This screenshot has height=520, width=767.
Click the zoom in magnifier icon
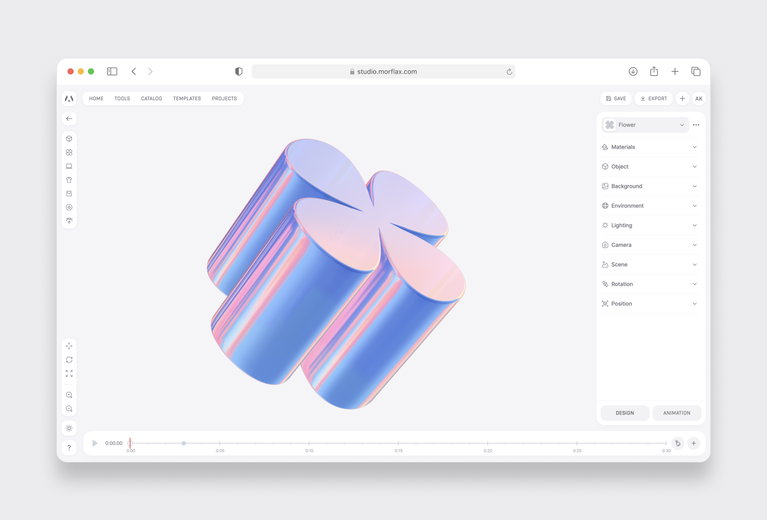click(69, 395)
